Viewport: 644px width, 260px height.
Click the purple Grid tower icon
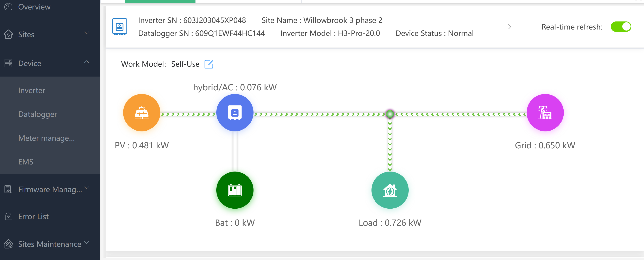pos(545,113)
